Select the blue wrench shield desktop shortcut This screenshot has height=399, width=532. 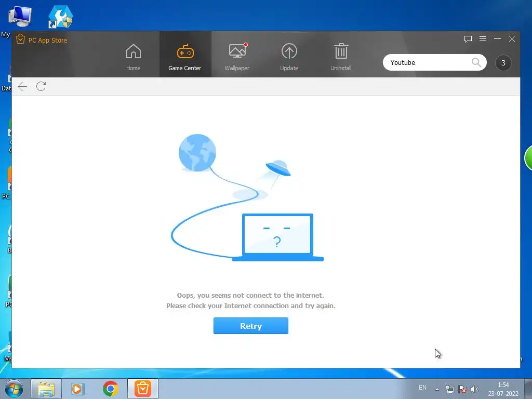pyautogui.click(x=60, y=17)
